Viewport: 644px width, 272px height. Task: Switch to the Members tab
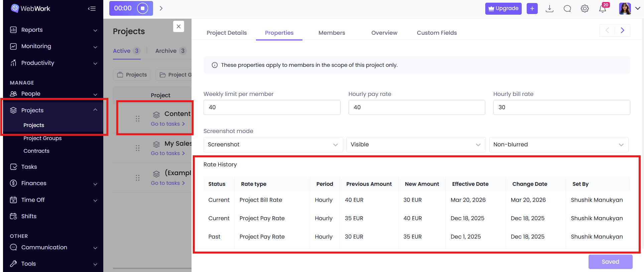pyautogui.click(x=332, y=33)
